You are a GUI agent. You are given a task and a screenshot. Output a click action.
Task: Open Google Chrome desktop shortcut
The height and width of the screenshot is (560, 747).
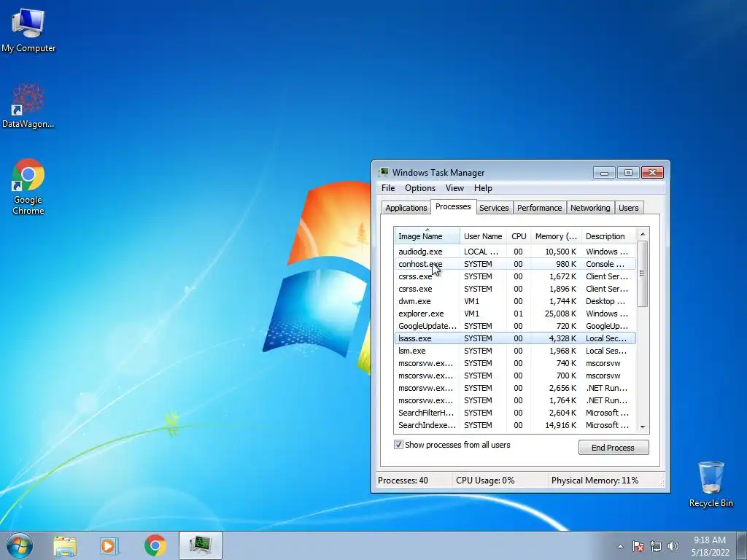pyautogui.click(x=28, y=187)
